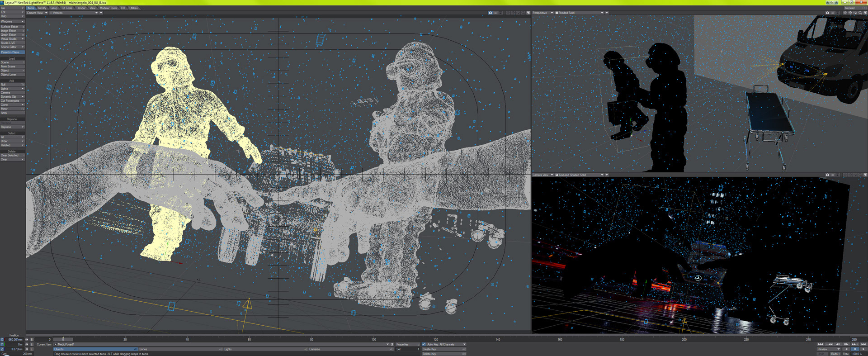Click the envelope E button for the Y channel
This screenshot has width=868, height=356.
tap(32, 344)
